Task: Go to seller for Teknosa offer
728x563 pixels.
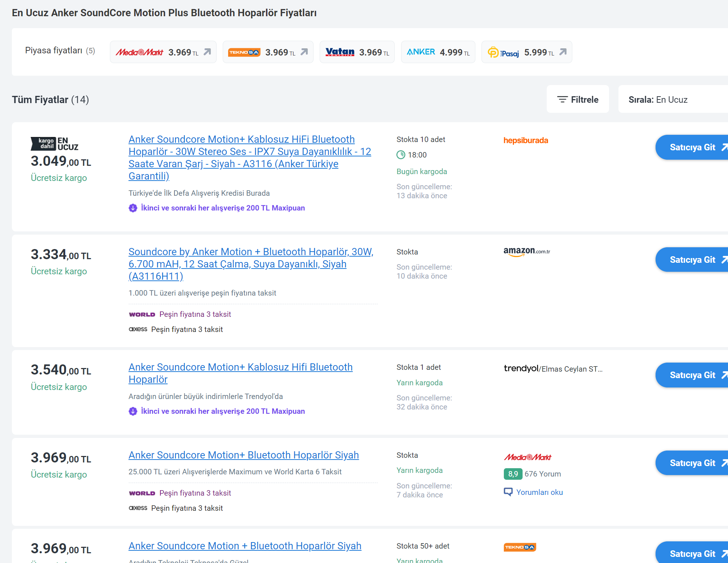Action: [692, 553]
